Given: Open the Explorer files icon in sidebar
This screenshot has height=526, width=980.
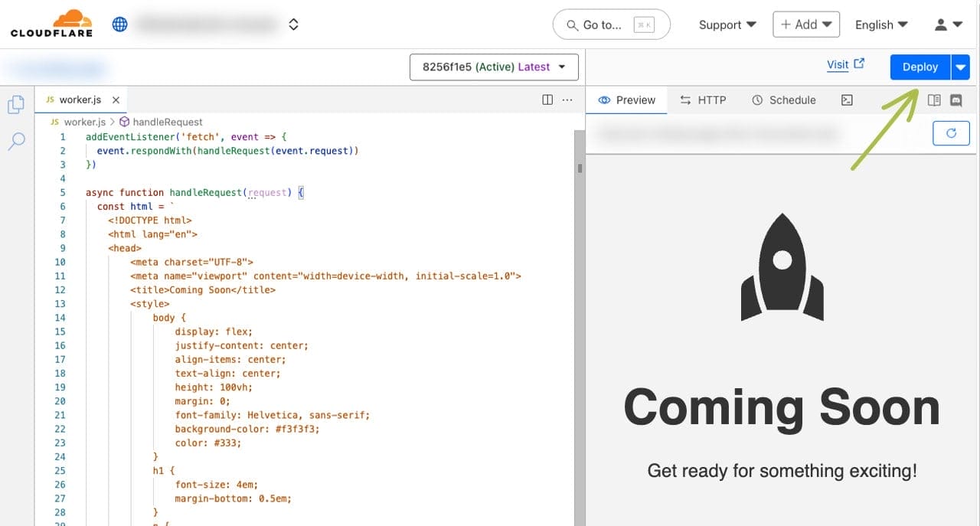Looking at the screenshot, I should point(16,105).
